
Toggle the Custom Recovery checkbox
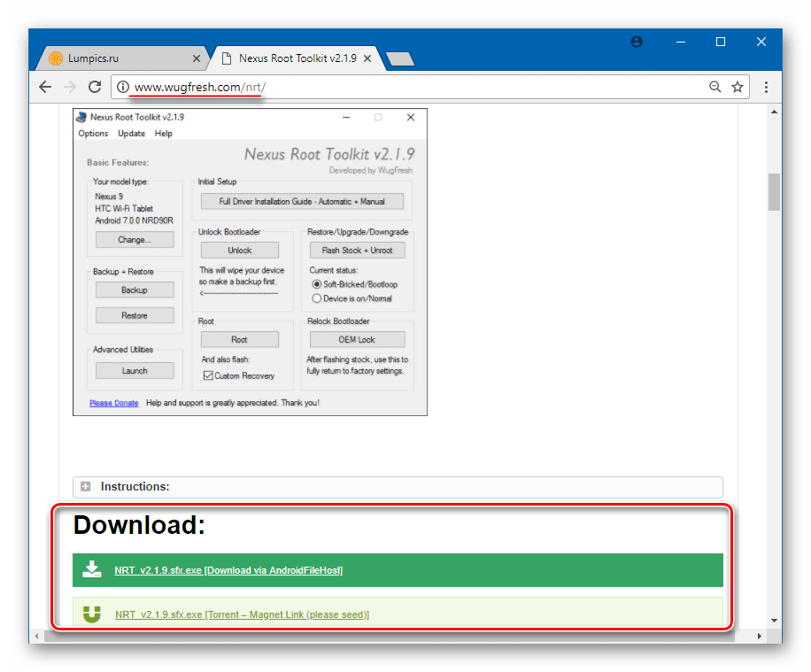(x=208, y=375)
